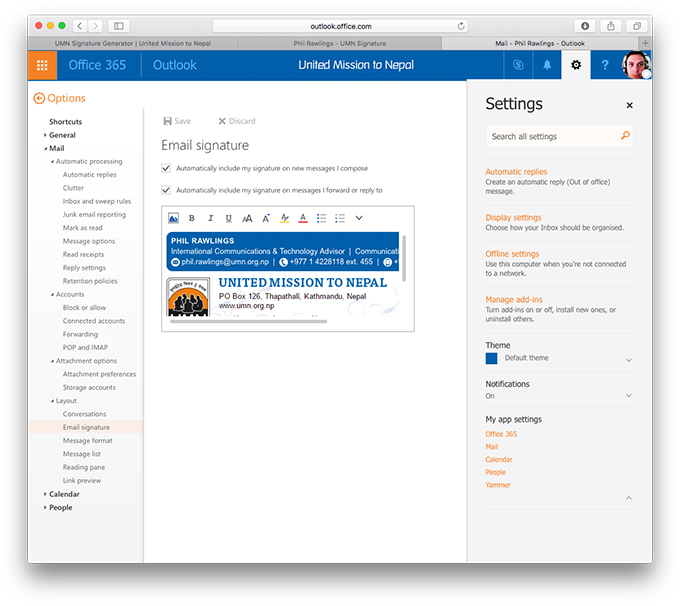
Task: Open the Theme dropdown
Action: [x=628, y=360]
